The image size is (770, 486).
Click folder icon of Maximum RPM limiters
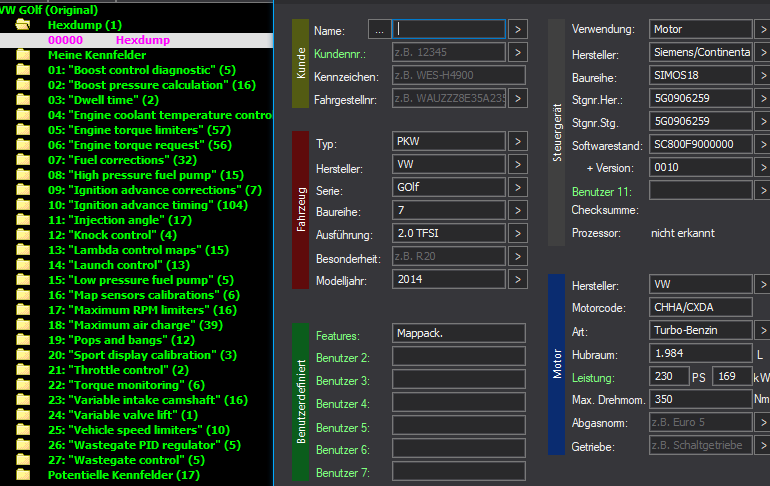(23, 310)
